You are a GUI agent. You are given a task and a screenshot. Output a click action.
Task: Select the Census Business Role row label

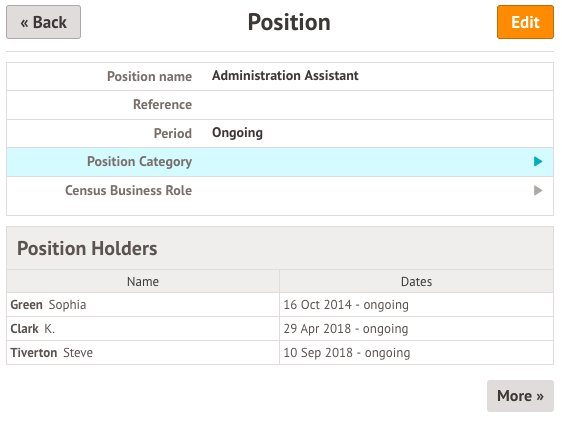[128, 190]
